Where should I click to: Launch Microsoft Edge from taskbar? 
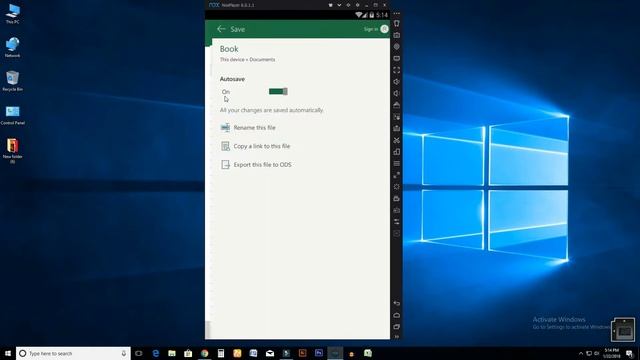(156, 353)
